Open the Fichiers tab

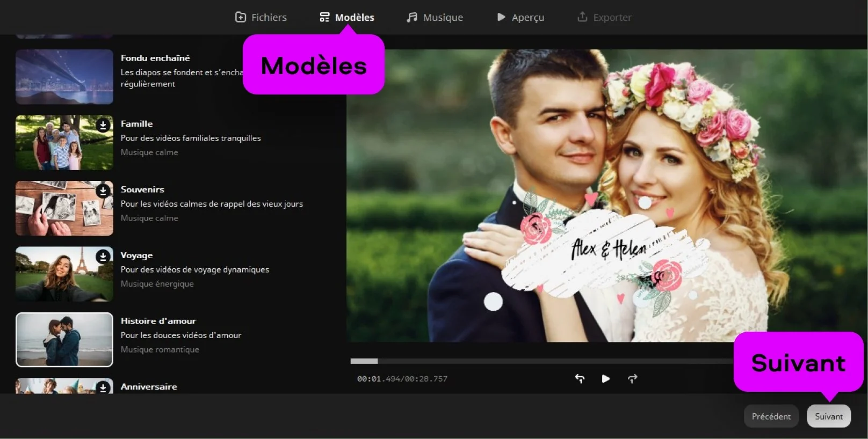(261, 17)
